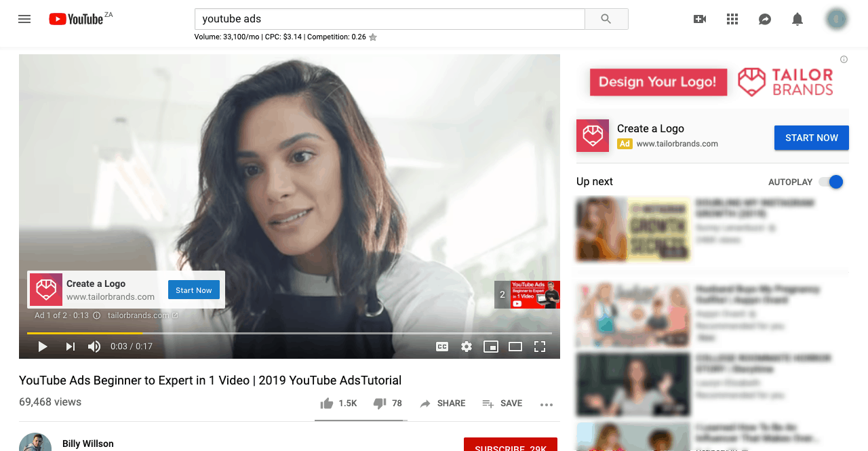
Task: Click www.tailorbrands.com in sidebar ad
Action: point(677,144)
